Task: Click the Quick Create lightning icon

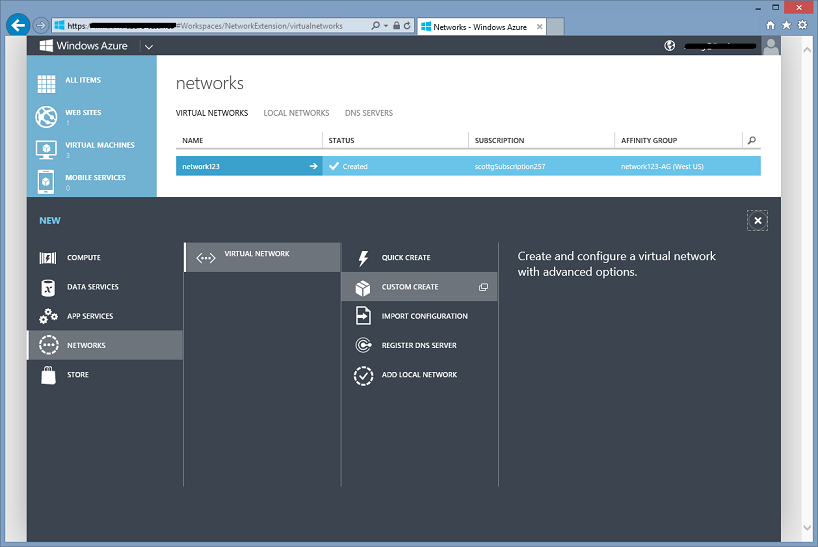Action: point(364,258)
